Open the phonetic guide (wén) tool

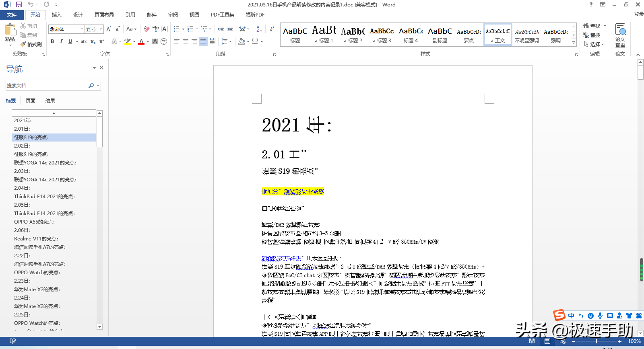[155, 29]
